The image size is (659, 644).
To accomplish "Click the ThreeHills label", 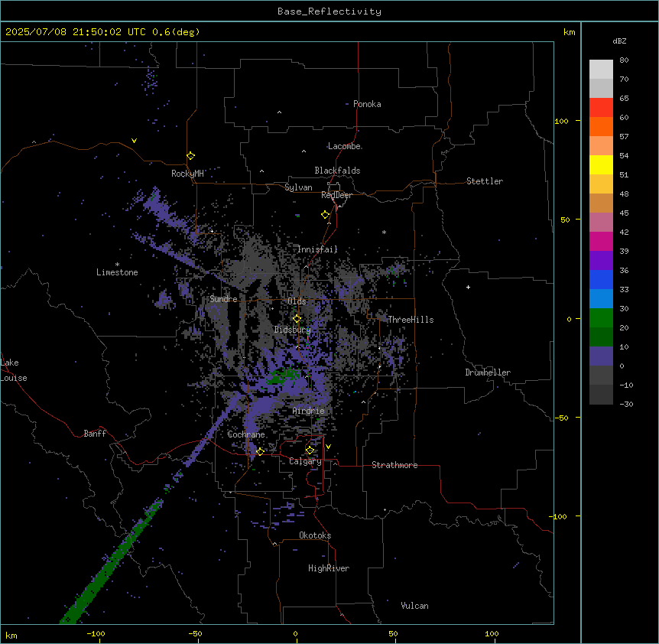I will tap(411, 320).
